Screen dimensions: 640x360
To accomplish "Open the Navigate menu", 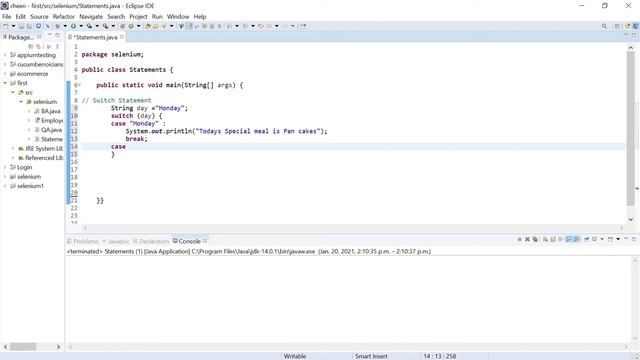I will click(x=91, y=17).
